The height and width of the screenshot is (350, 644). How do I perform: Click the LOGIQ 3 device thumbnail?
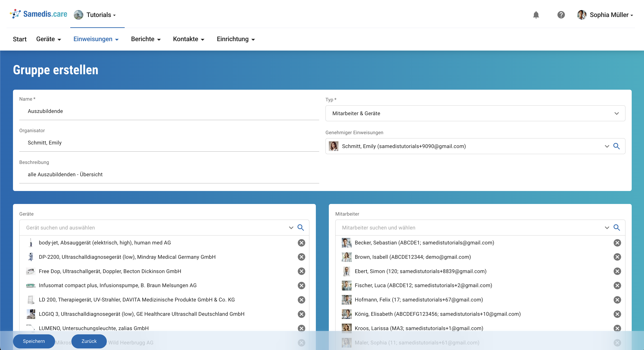point(31,314)
